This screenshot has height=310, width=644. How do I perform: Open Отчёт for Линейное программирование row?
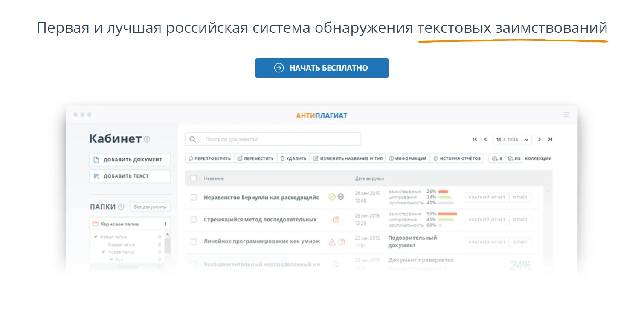(x=520, y=242)
